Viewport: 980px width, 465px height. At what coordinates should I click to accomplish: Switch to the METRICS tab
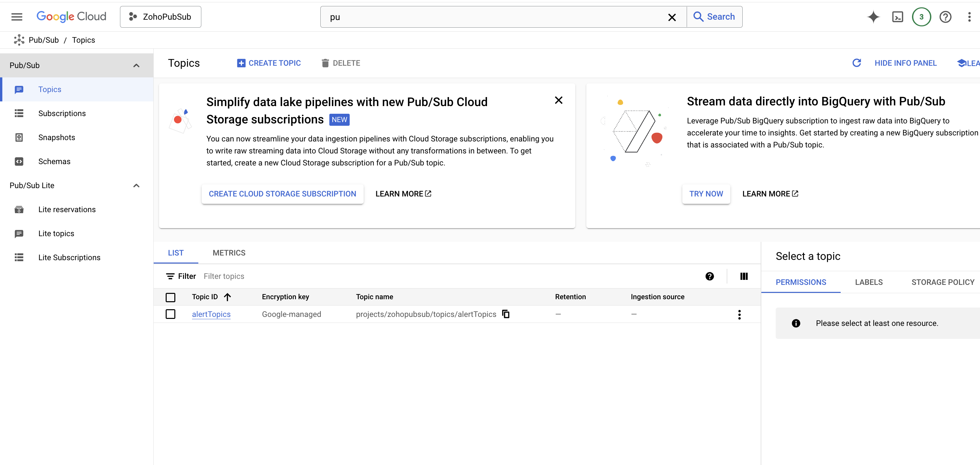pos(229,253)
